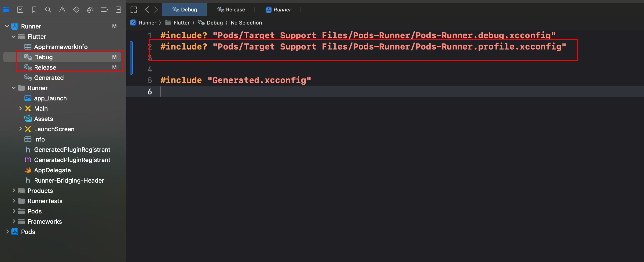This screenshot has width=644, height=262.
Task: Expand the LaunchScreen storyboard item
Action: click(x=21, y=129)
